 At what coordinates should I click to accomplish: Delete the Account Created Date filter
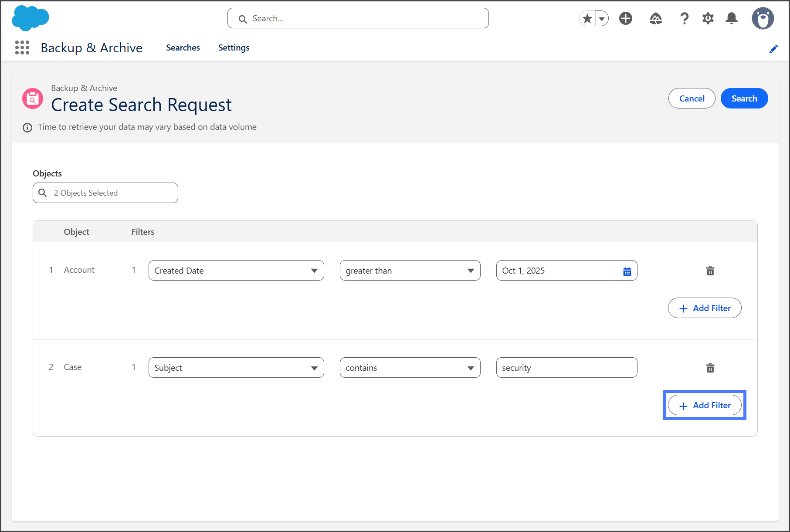(x=710, y=271)
